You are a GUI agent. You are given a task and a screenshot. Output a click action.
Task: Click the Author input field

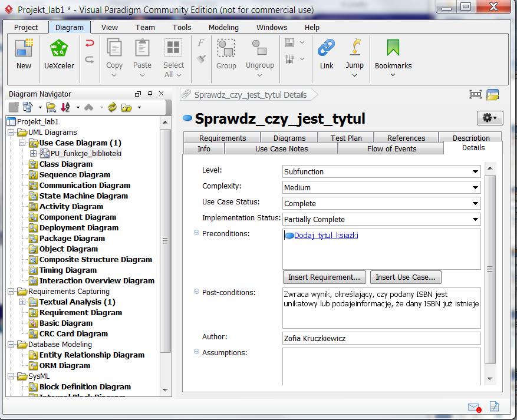[x=381, y=338]
